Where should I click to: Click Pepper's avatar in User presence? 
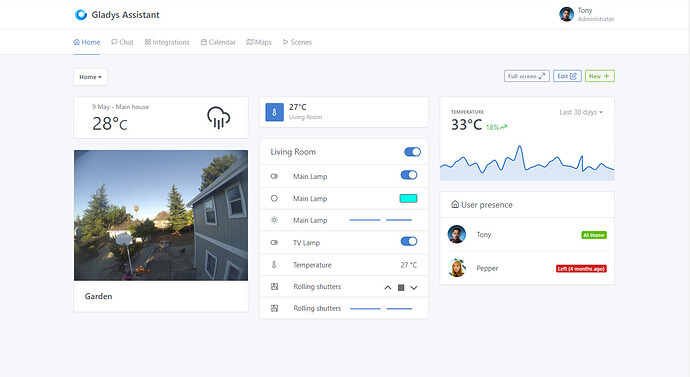(x=457, y=268)
